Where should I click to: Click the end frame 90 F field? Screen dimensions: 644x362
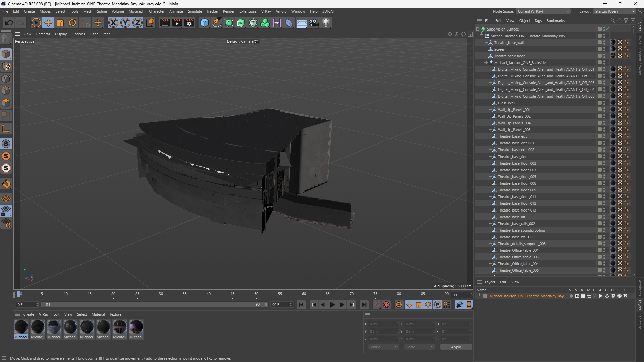(282, 305)
